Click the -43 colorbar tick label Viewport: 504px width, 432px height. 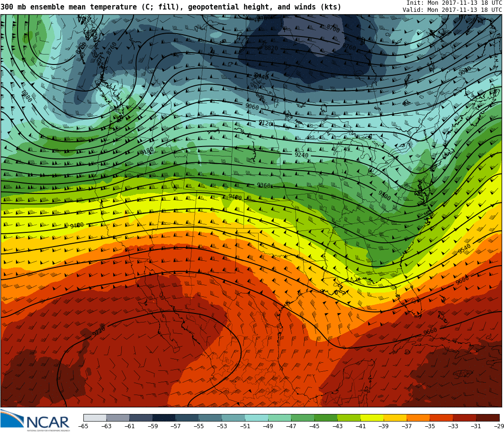coord(337,426)
